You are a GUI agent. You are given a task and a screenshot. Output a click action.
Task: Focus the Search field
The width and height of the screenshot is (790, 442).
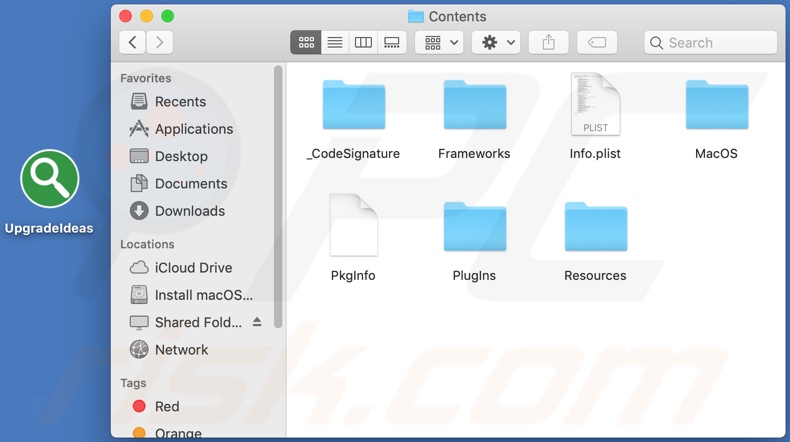click(x=710, y=43)
